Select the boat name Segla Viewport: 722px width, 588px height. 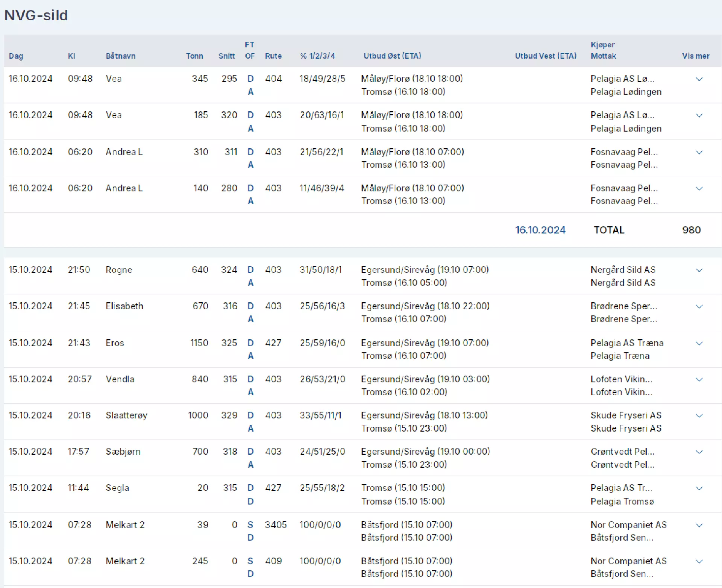pyautogui.click(x=117, y=488)
